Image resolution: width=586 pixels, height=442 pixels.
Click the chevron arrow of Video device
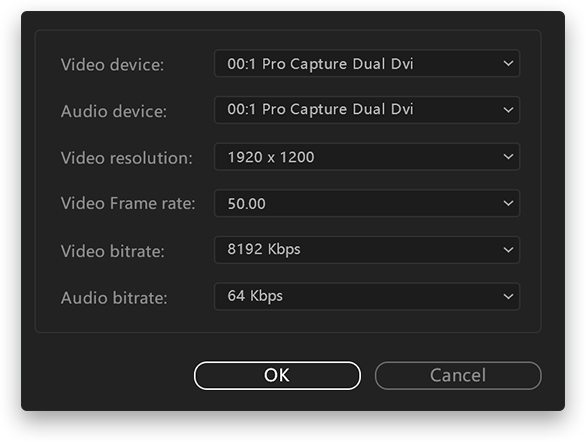(508, 64)
